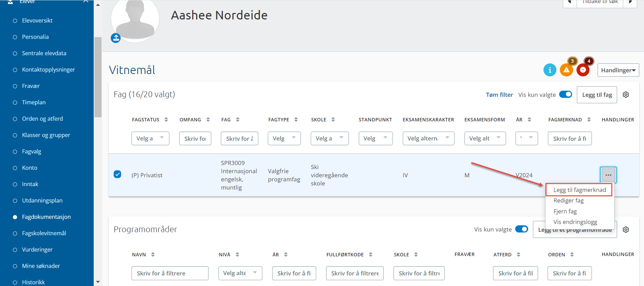
Task: Open Utdanningsplan in sidebar
Action: (x=42, y=200)
